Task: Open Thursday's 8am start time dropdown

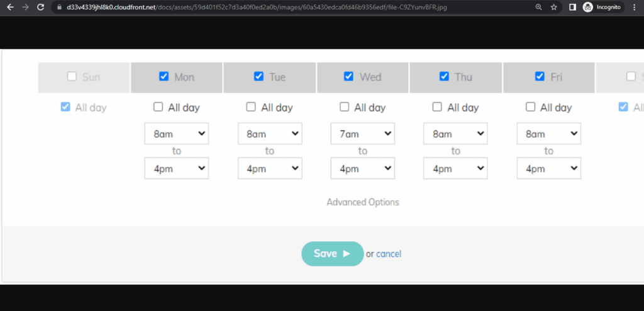Action: point(455,134)
